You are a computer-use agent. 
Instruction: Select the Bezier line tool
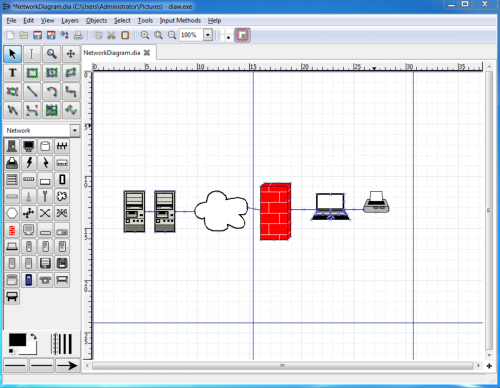click(32, 110)
